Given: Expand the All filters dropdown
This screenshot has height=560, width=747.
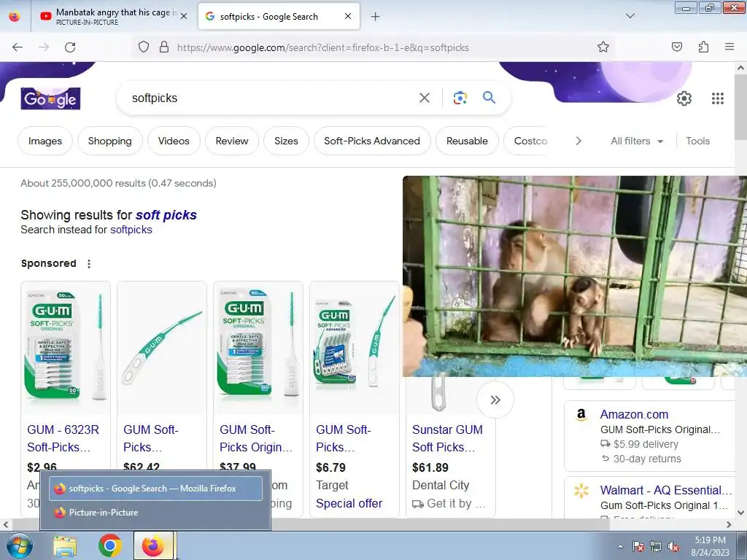Looking at the screenshot, I should pyautogui.click(x=637, y=141).
